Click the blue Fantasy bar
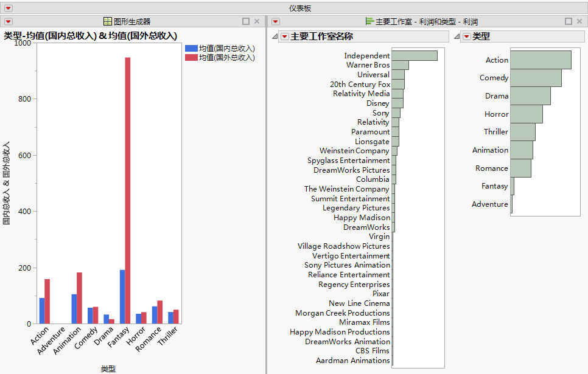 [122, 297]
